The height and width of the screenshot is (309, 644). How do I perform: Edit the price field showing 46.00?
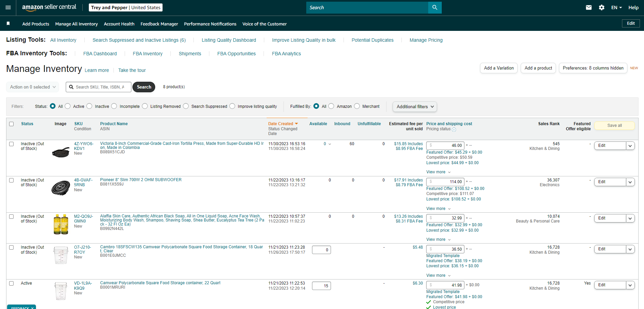(445, 146)
